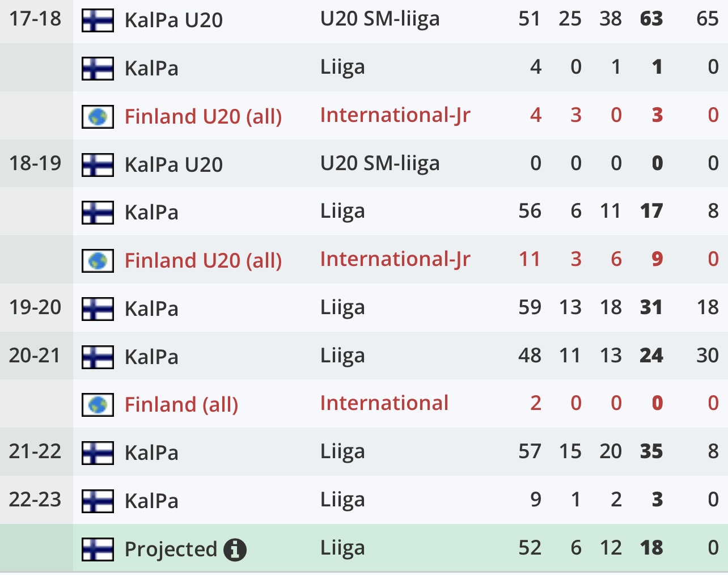Image resolution: width=728 pixels, height=575 pixels.
Task: Open the 18-19 Finland U20 (all) link
Action: [x=203, y=261]
